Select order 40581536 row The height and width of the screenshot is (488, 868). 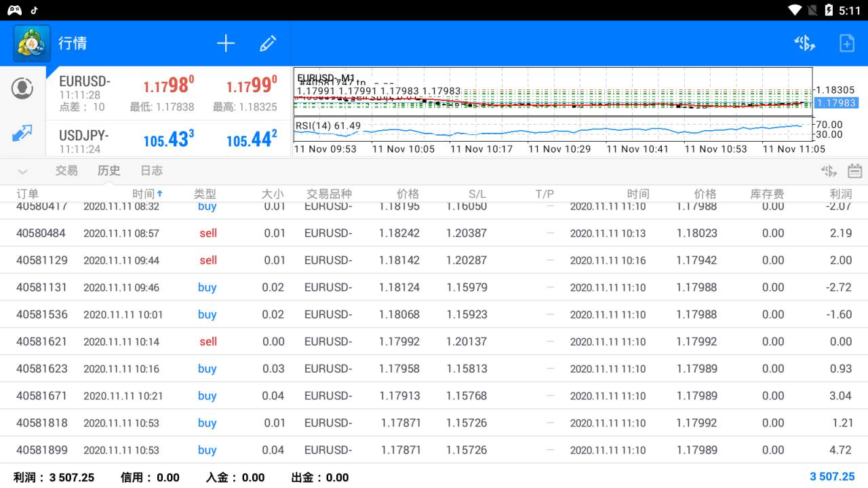(434, 314)
